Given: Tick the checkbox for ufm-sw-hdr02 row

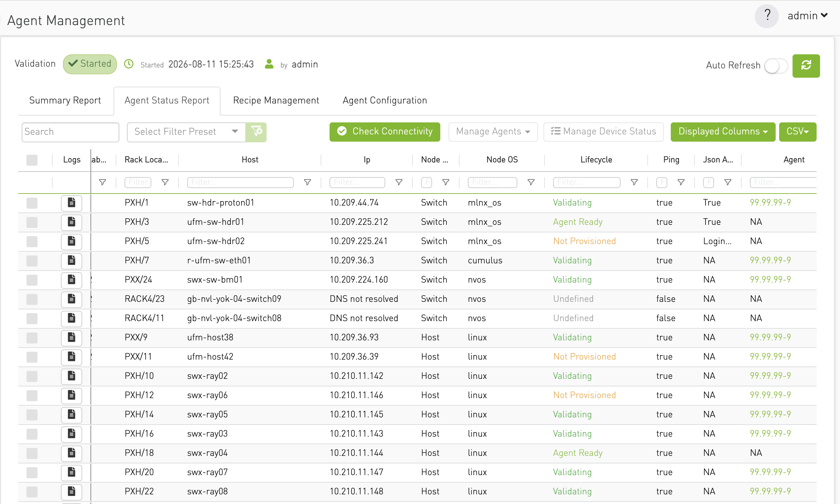Looking at the screenshot, I should point(32,241).
